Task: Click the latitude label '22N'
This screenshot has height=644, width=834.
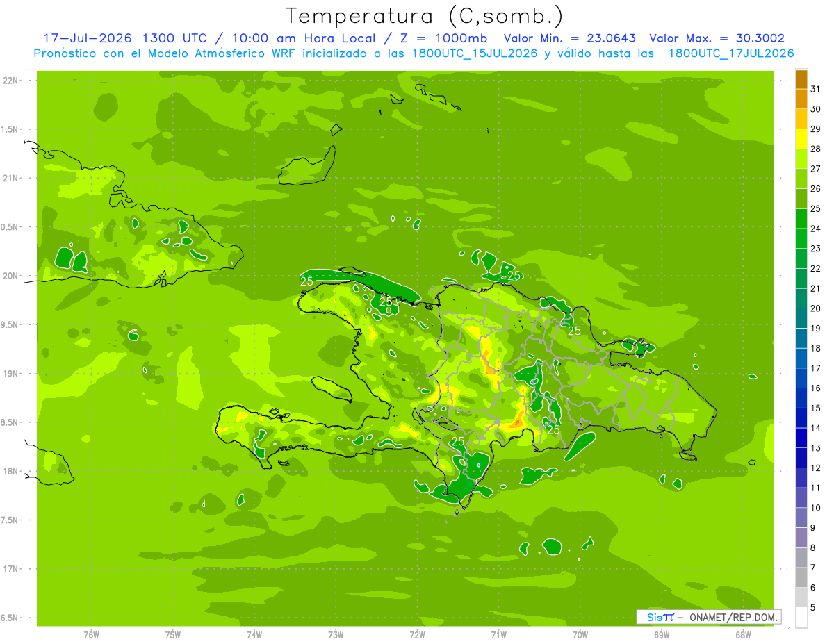Action: tap(10, 80)
